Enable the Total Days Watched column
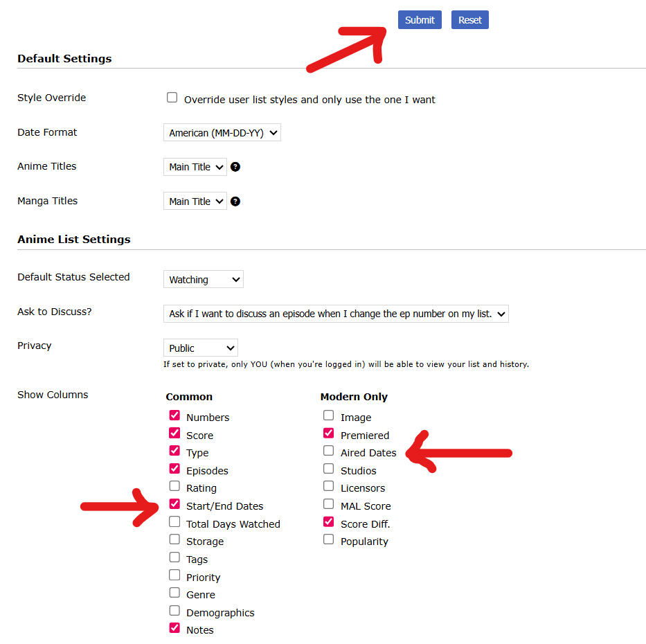646x644 pixels. pyautogui.click(x=174, y=522)
